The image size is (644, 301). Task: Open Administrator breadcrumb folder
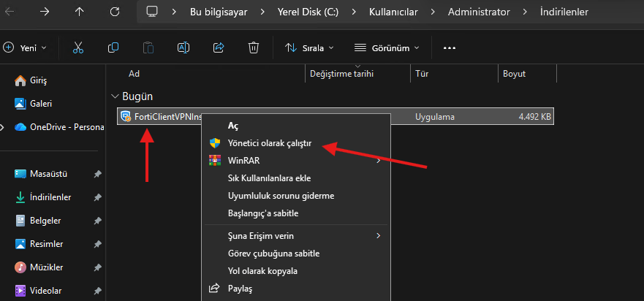479,12
